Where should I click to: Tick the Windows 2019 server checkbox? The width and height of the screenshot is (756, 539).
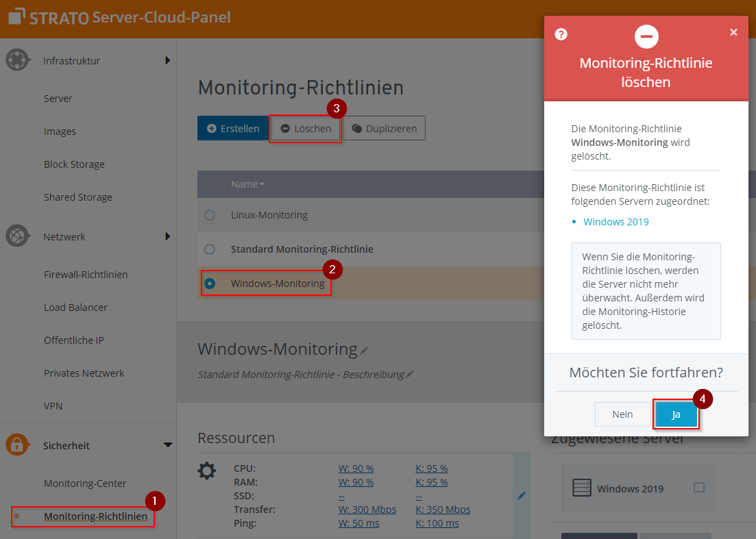coord(699,488)
